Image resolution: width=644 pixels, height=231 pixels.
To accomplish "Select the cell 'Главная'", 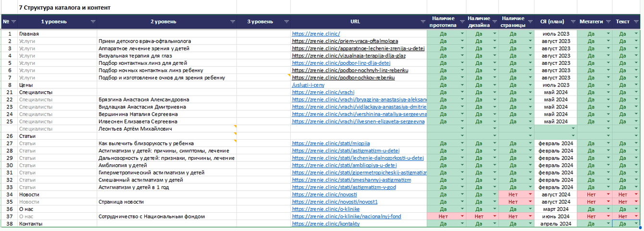I will click(x=57, y=34).
